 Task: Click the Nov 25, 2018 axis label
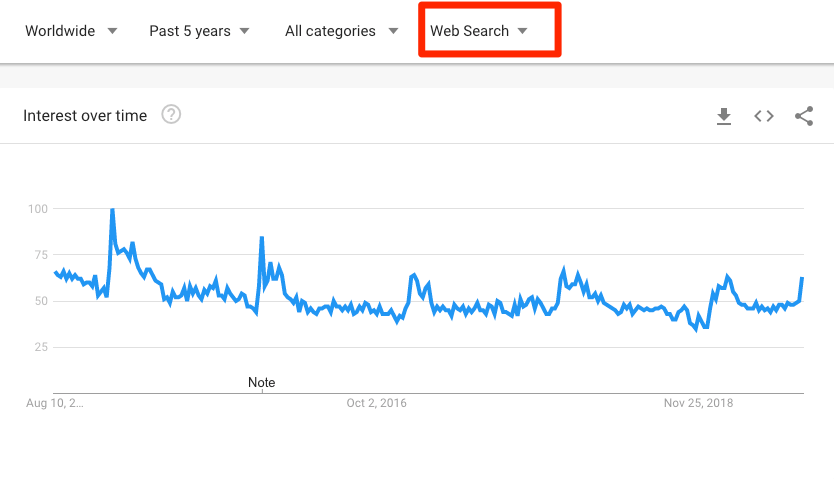(699, 403)
